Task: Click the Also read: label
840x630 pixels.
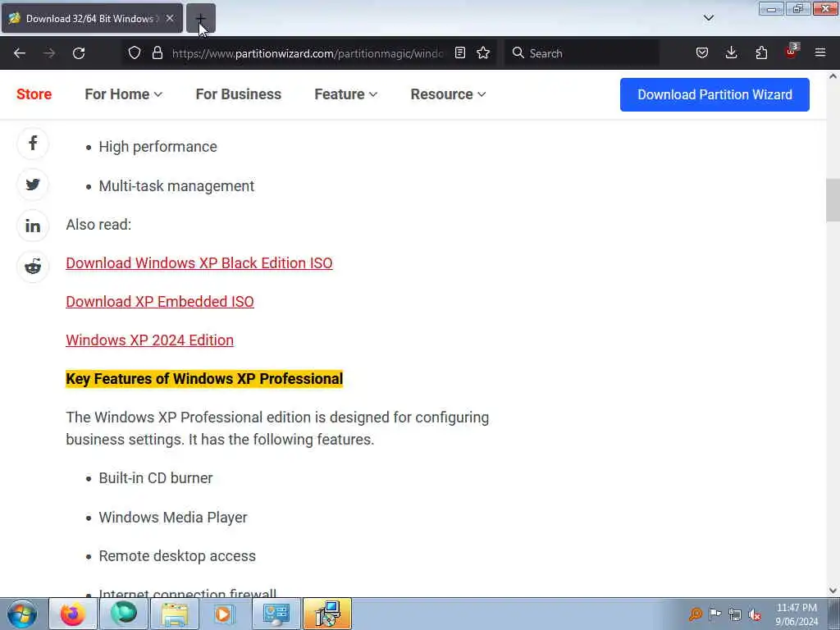Action: 98,225
